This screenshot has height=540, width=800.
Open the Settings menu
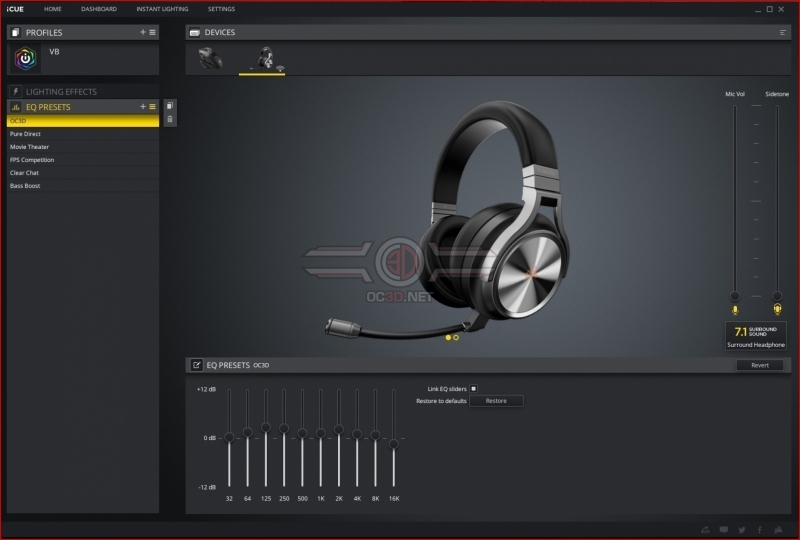pyautogui.click(x=221, y=9)
